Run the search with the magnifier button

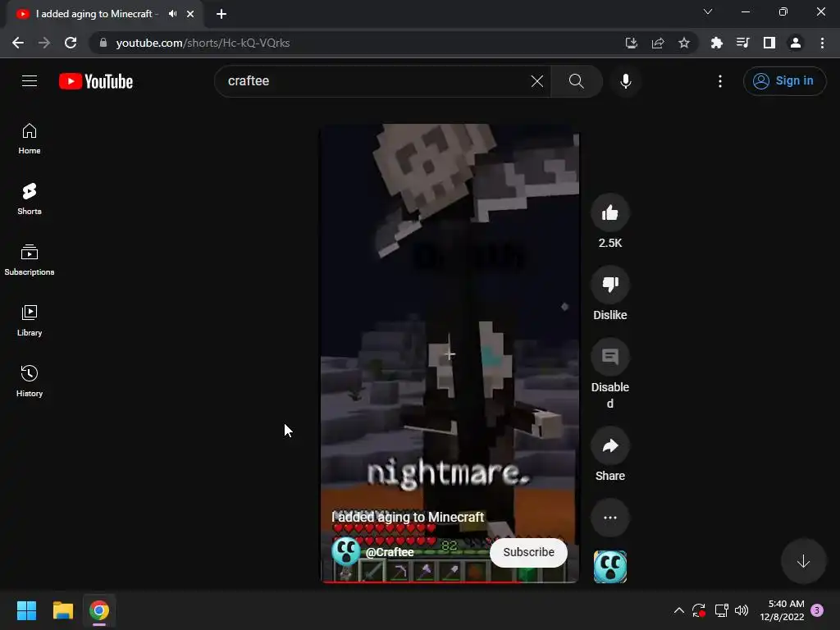(577, 81)
